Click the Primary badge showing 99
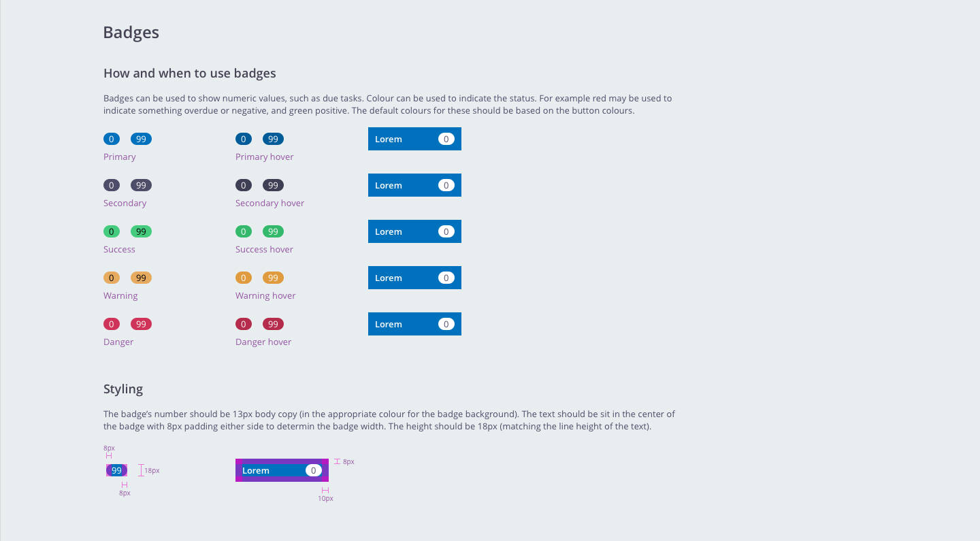 (x=141, y=139)
